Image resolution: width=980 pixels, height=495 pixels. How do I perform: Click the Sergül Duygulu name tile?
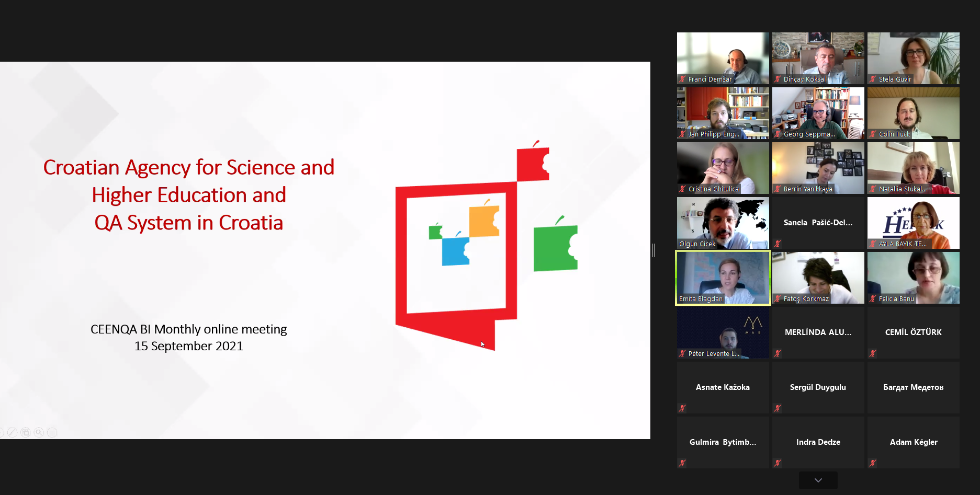click(x=818, y=387)
